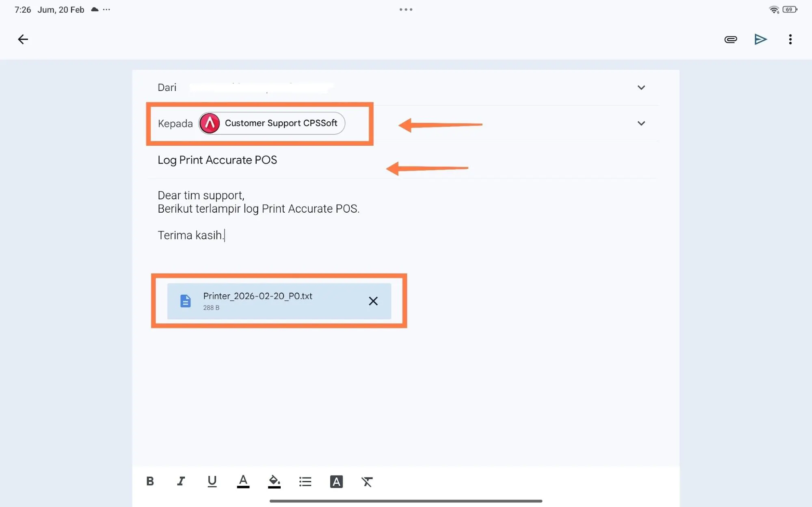The width and height of the screenshot is (812, 507).
Task: Select the Customer Support CPSSoft chip
Action: (x=272, y=123)
